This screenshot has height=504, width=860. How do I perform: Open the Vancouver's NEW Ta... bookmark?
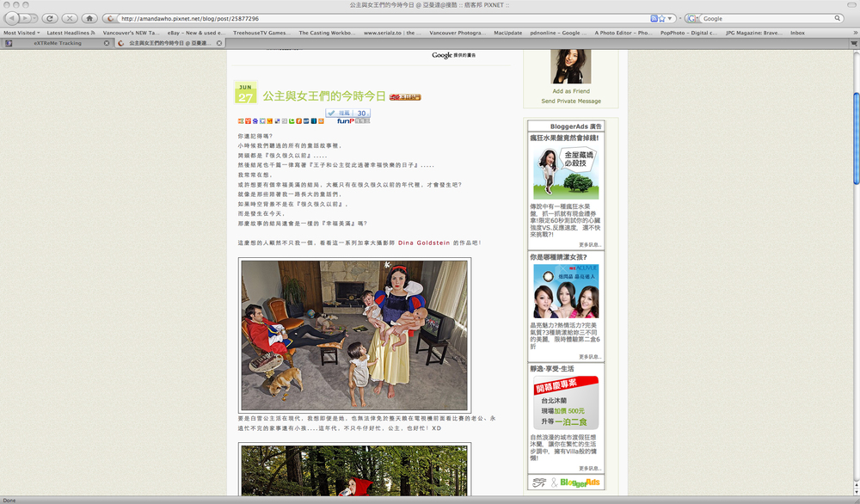131,33
